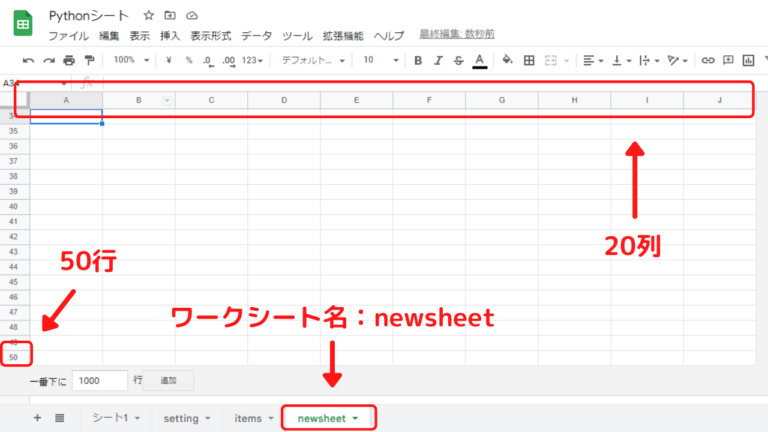The image size is (768, 432).
Task: Click the Google Sheets home icon
Action: click(x=23, y=23)
